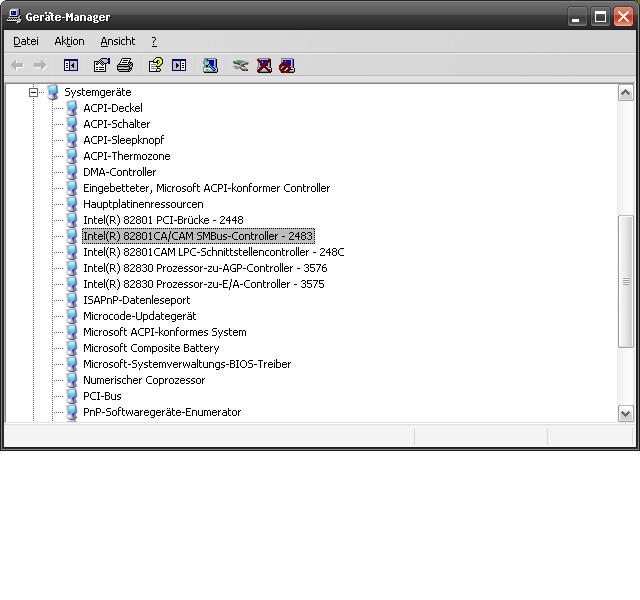The width and height of the screenshot is (640, 600).
Task: Select Microsoft ACPI-konformes System
Action: [165, 332]
